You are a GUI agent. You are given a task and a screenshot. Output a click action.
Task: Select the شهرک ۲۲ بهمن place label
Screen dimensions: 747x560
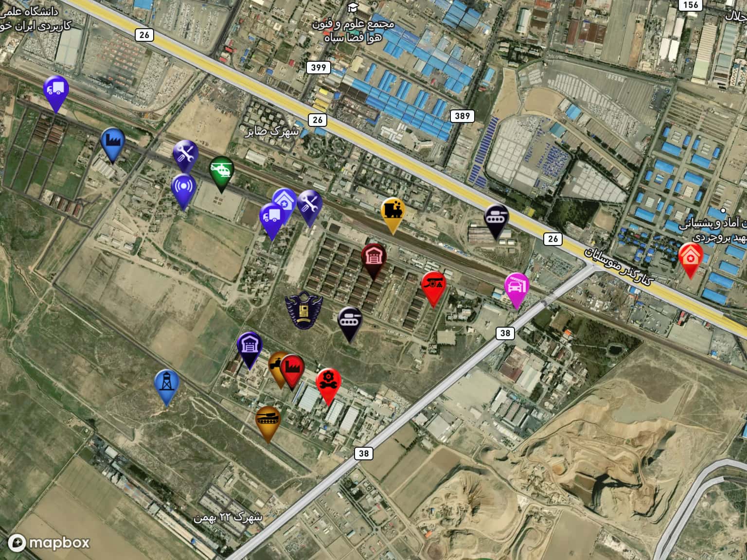point(228,517)
